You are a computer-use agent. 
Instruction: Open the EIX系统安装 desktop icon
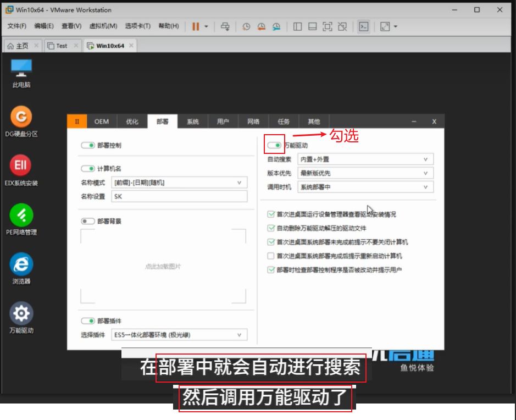coord(21,166)
